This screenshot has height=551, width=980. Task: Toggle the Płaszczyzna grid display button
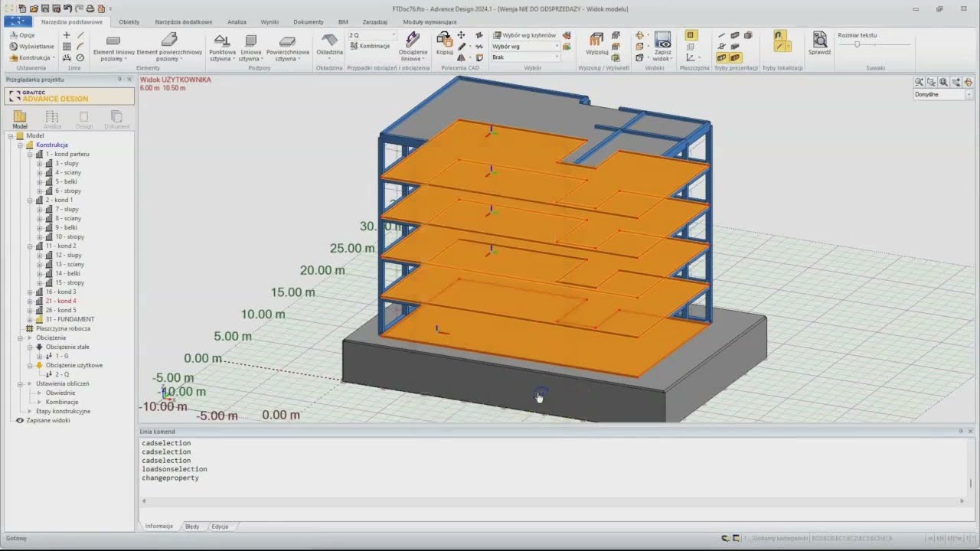[691, 47]
